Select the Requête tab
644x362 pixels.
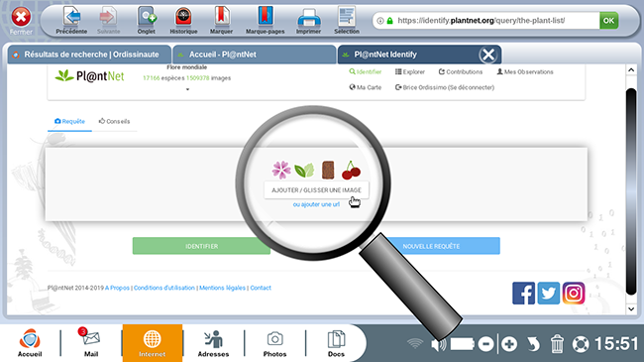click(x=69, y=121)
